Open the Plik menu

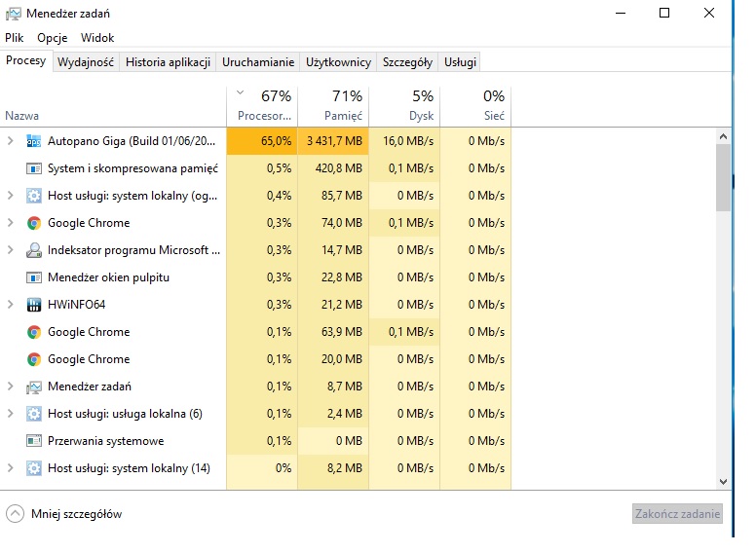(x=15, y=38)
